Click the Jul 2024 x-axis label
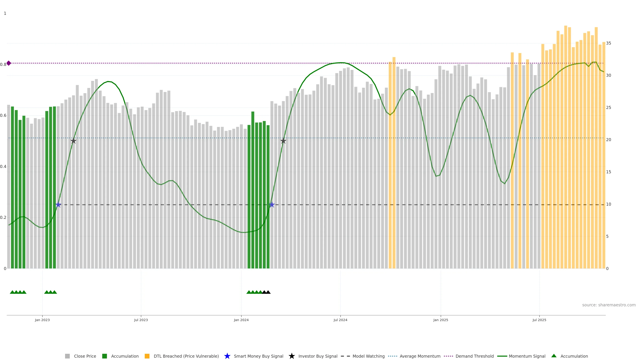The width and height of the screenshot is (644, 362). 340,320
